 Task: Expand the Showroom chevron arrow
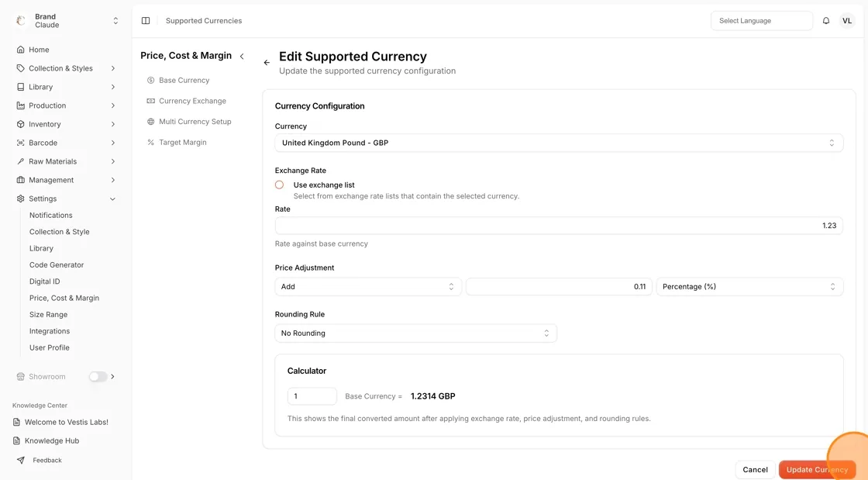coord(113,376)
